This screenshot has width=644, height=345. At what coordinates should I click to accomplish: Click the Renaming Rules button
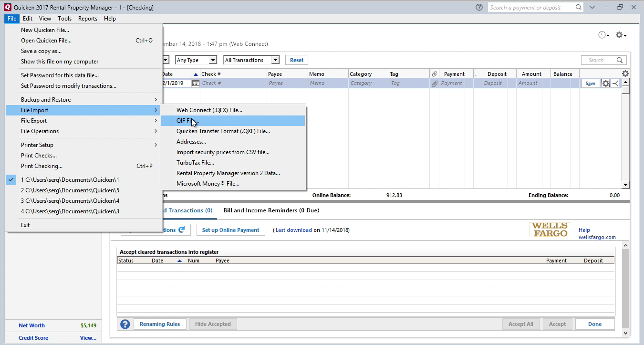pyautogui.click(x=160, y=324)
